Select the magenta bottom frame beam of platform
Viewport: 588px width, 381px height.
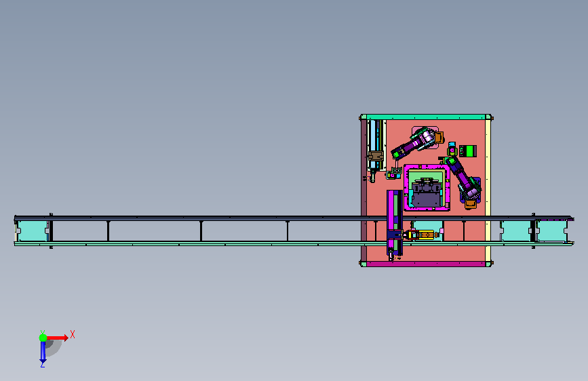426,264
